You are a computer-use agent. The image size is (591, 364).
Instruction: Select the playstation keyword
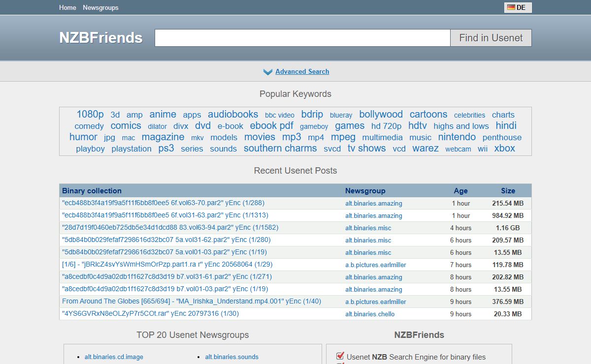coord(131,149)
